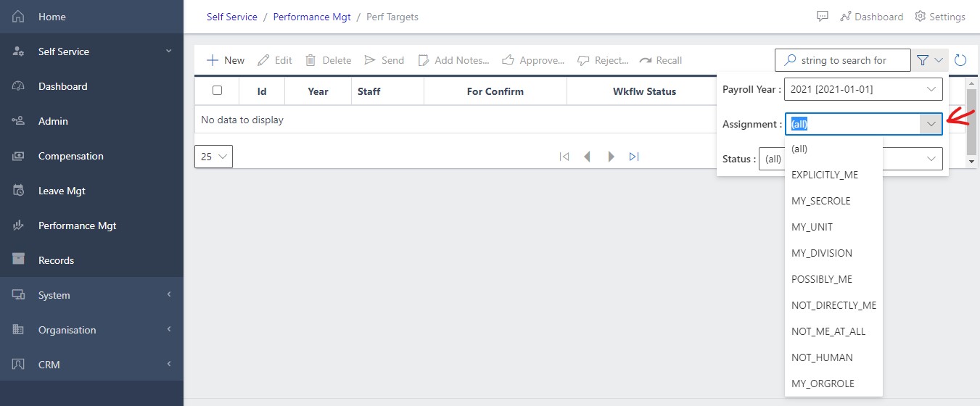Toggle the select-all checkbox in grid header

point(217,91)
